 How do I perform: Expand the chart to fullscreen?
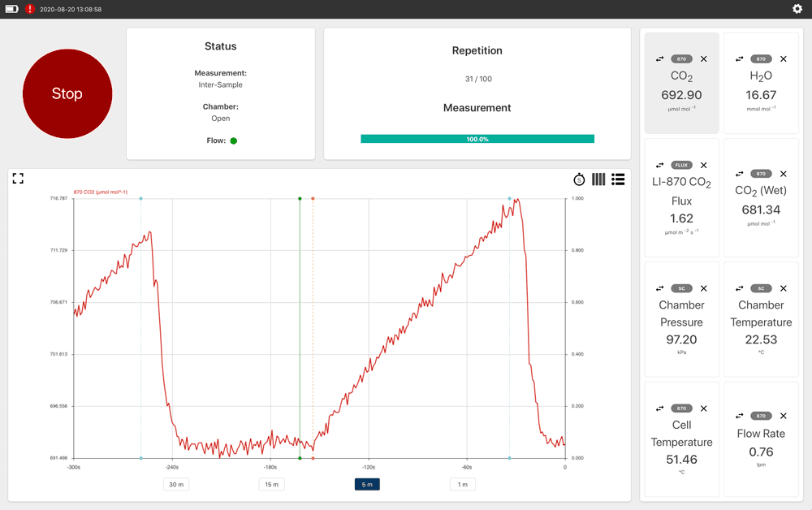click(x=18, y=178)
